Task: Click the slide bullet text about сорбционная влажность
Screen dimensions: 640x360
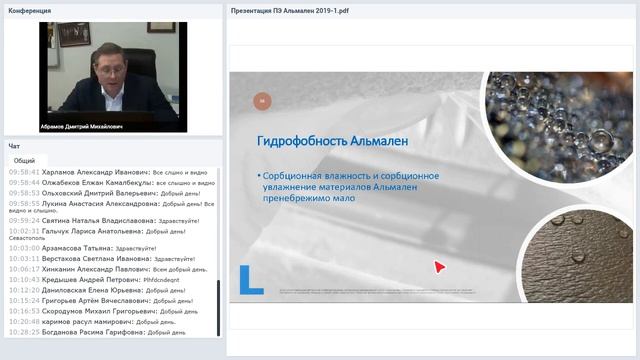Action: coord(348,187)
